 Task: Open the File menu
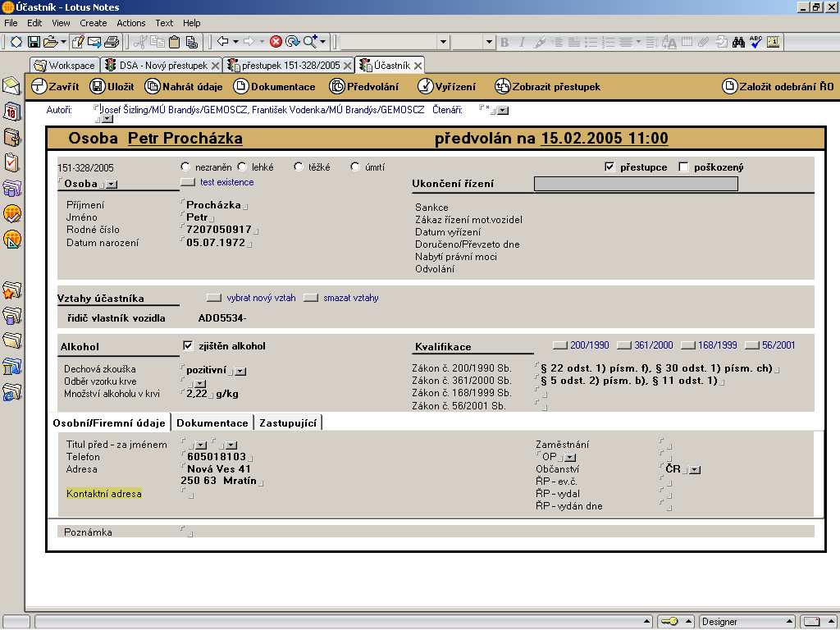[11, 23]
